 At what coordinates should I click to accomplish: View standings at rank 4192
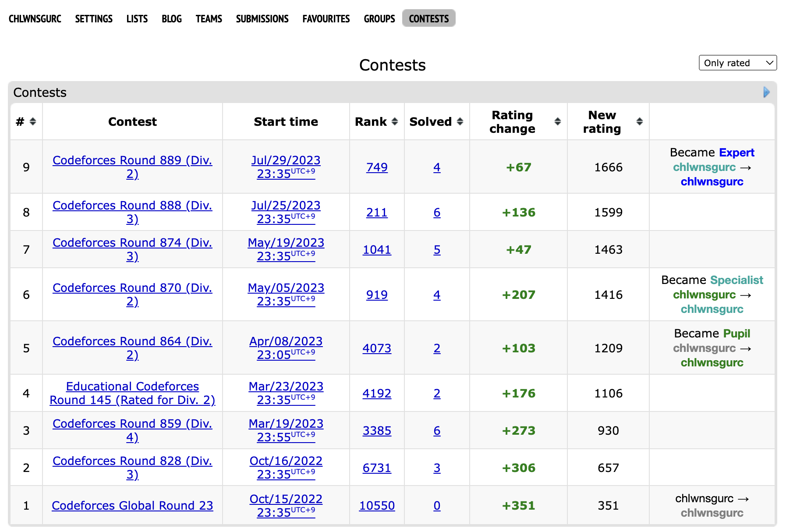[377, 393]
